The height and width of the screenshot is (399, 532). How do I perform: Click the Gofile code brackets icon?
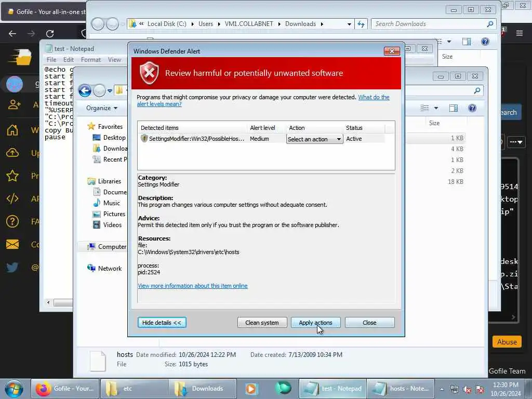(x=12, y=198)
